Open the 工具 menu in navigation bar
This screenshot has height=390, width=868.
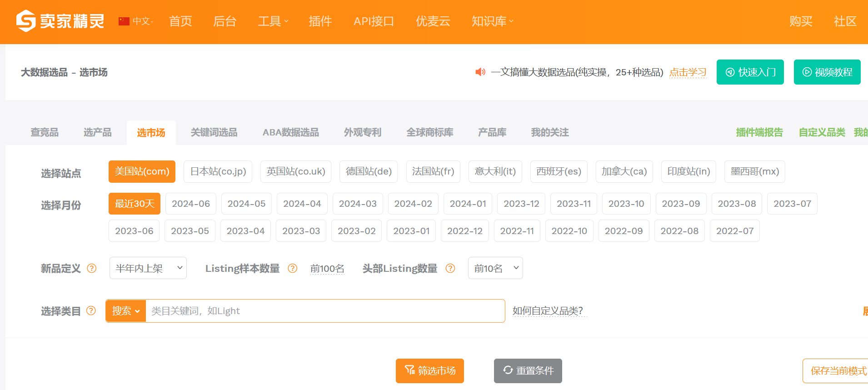click(273, 21)
